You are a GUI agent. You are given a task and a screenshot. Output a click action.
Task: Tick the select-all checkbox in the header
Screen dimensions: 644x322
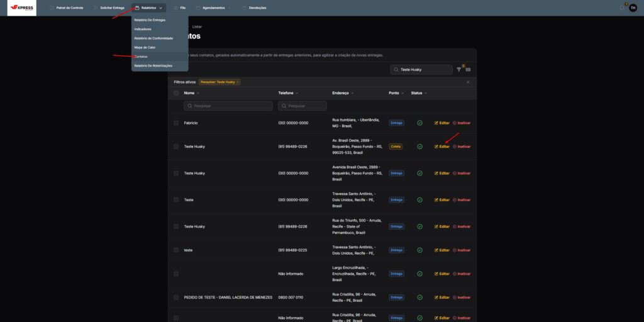tap(176, 93)
